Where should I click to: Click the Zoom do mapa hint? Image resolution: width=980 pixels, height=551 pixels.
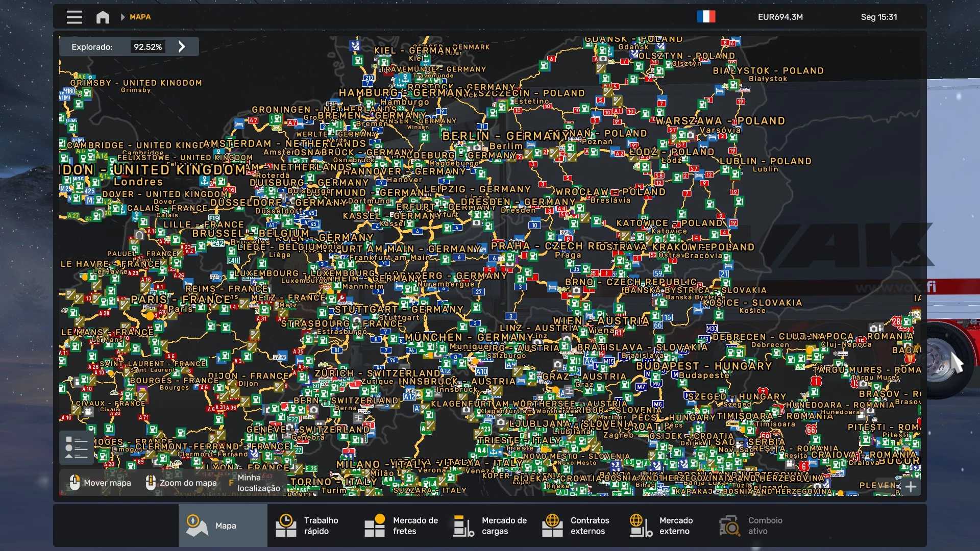[x=181, y=483]
